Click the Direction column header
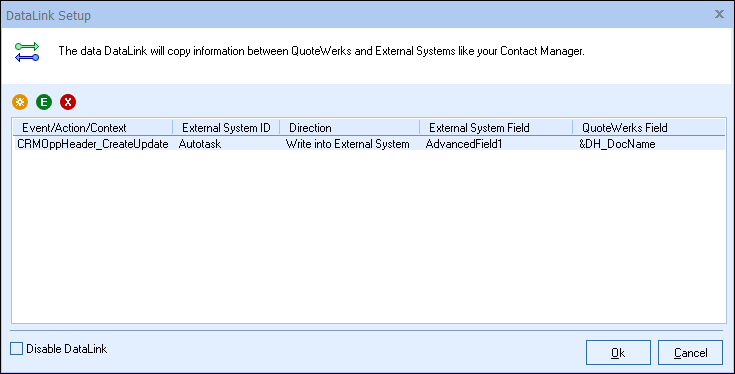Image resolution: width=735 pixels, height=374 pixels. [x=349, y=127]
